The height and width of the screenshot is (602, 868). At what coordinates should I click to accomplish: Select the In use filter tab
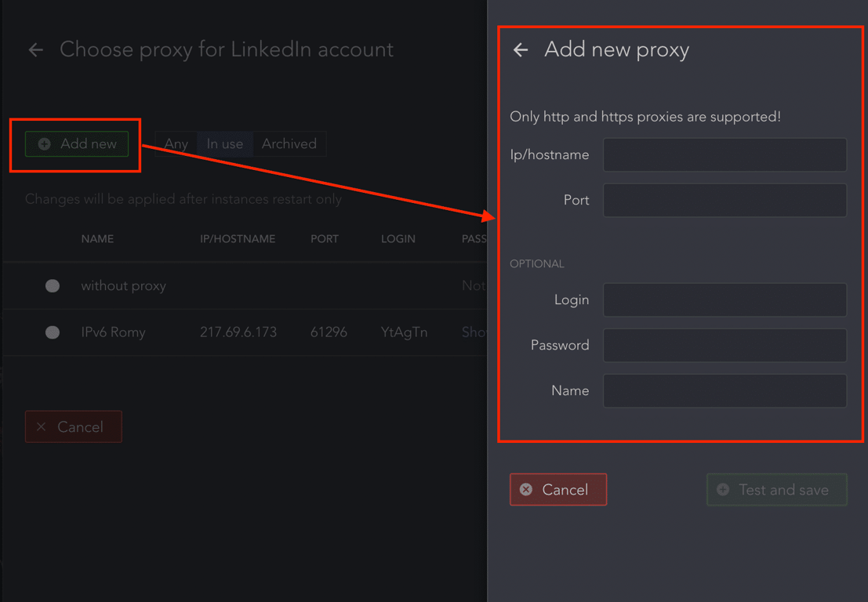pyautogui.click(x=225, y=144)
